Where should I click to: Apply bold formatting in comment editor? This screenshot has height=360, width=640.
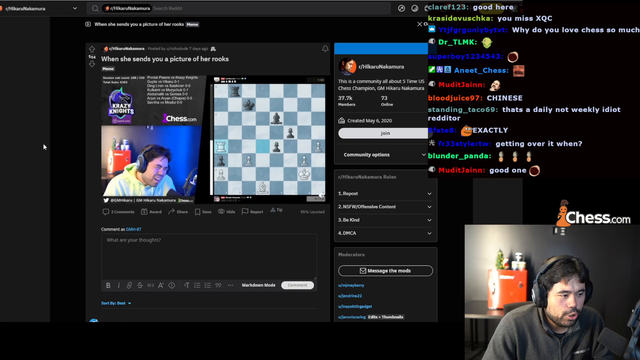pyautogui.click(x=108, y=285)
